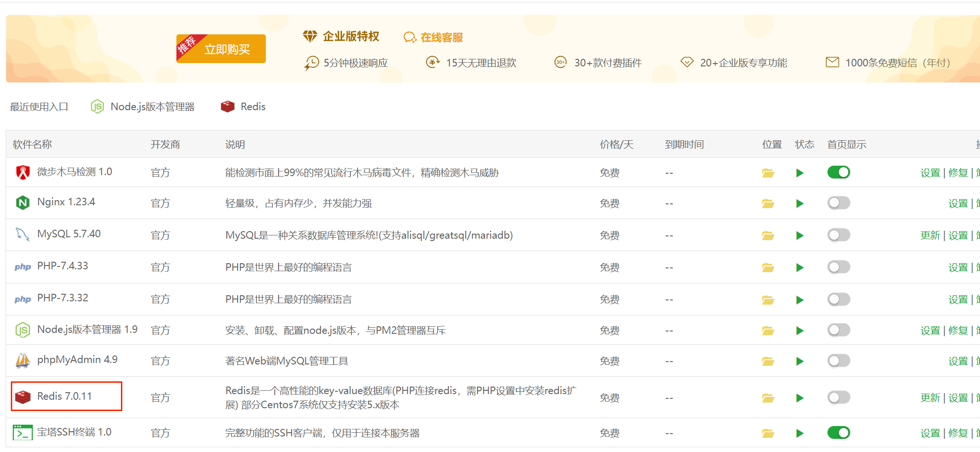
Task: Click 更新 for MySQL 5.7.40
Action: 930,235
